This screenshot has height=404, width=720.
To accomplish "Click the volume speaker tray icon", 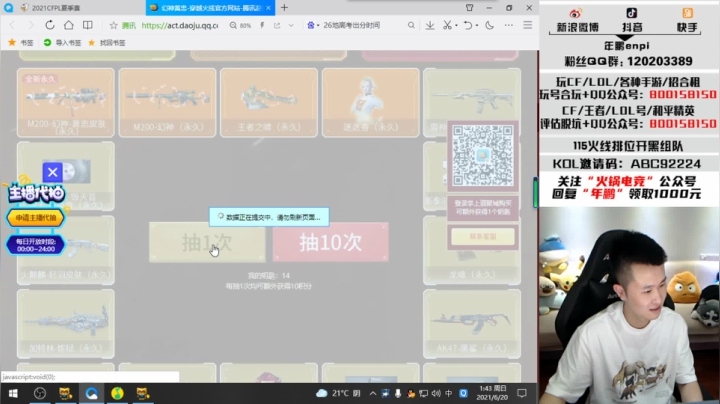I will point(436,393).
